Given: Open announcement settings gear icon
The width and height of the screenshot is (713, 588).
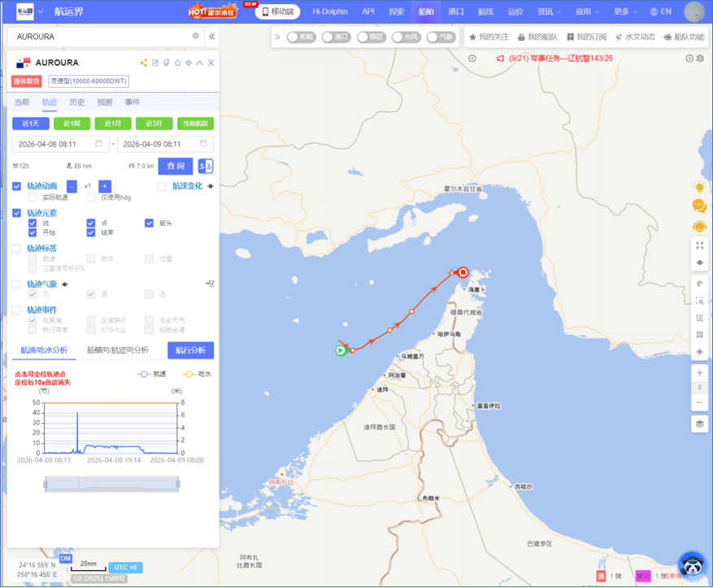Looking at the screenshot, I should tap(701, 59).
